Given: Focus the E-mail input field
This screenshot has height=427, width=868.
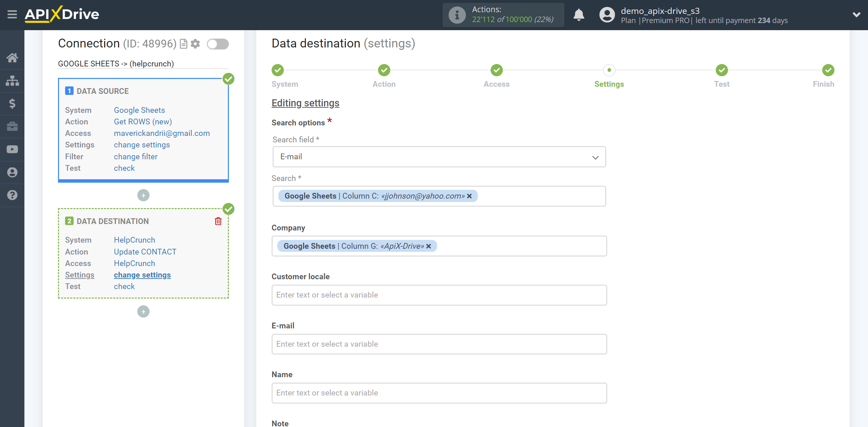Looking at the screenshot, I should (439, 344).
